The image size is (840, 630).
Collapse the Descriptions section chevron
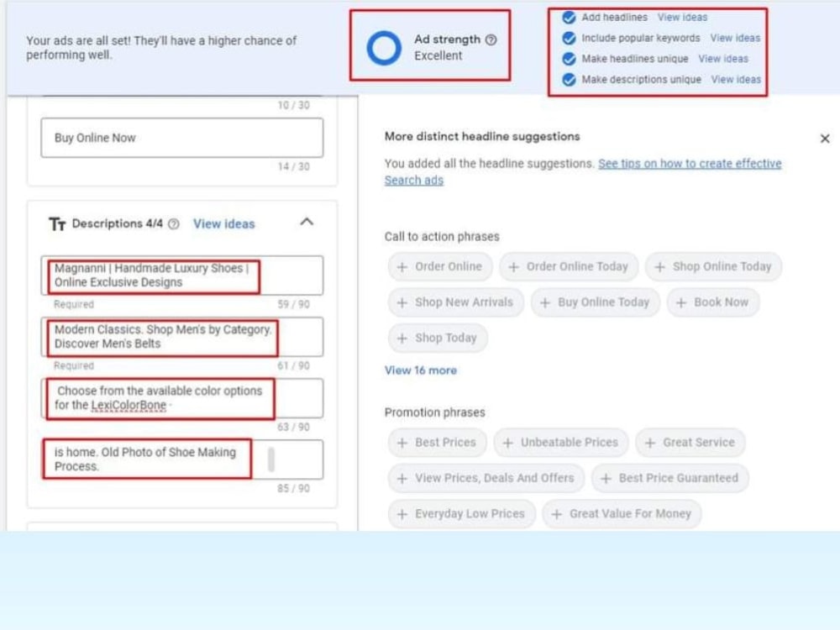click(307, 222)
